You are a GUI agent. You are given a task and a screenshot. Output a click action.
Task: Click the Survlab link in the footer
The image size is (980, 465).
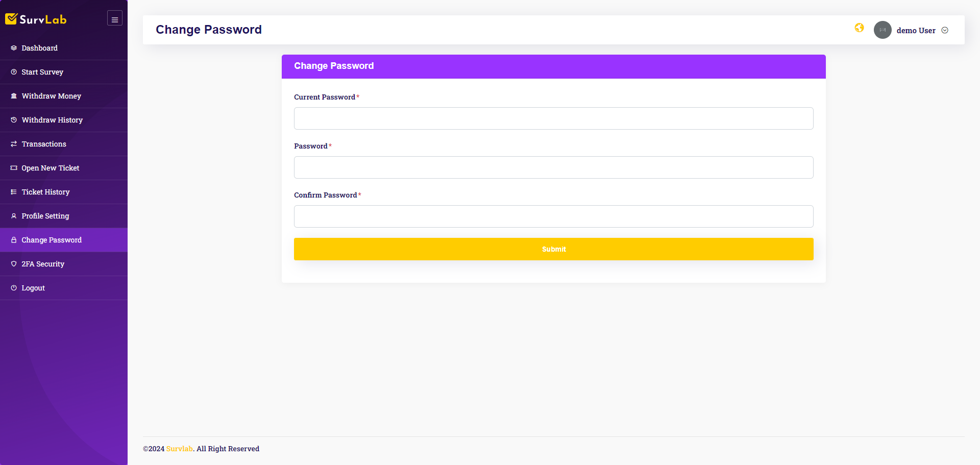(179, 449)
